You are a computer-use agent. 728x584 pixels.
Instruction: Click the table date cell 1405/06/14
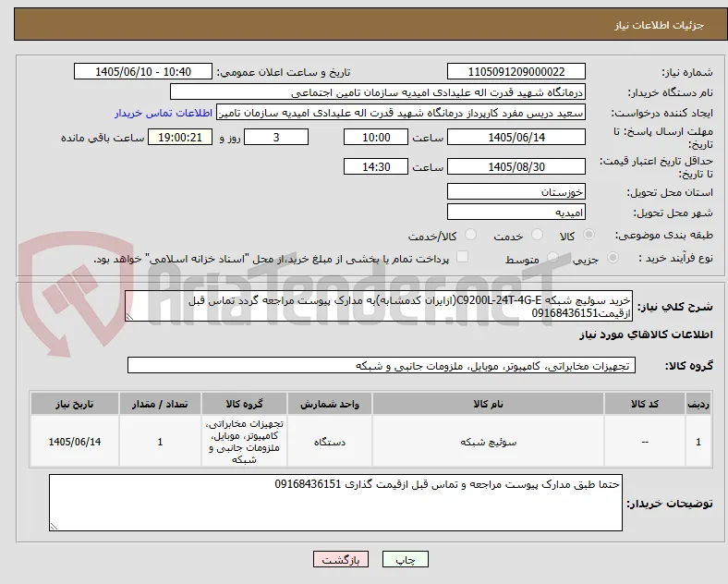click(75, 442)
